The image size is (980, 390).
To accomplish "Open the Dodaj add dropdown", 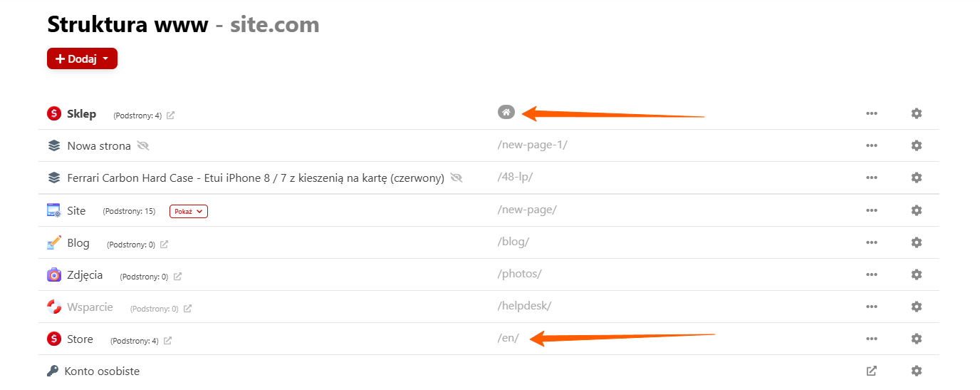I will [x=82, y=59].
